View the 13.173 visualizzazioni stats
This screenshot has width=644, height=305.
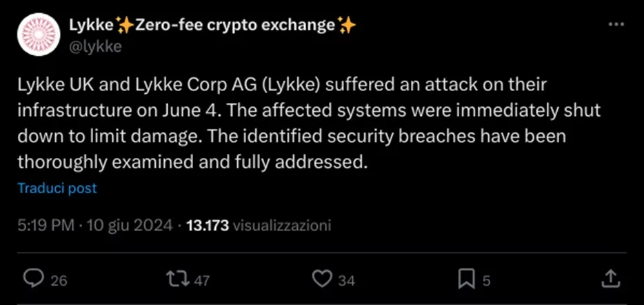click(x=259, y=226)
